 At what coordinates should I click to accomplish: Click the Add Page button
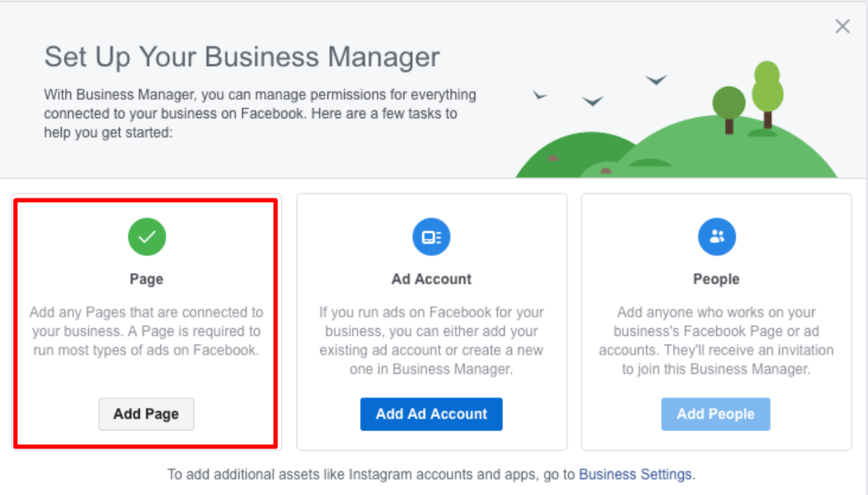point(146,414)
